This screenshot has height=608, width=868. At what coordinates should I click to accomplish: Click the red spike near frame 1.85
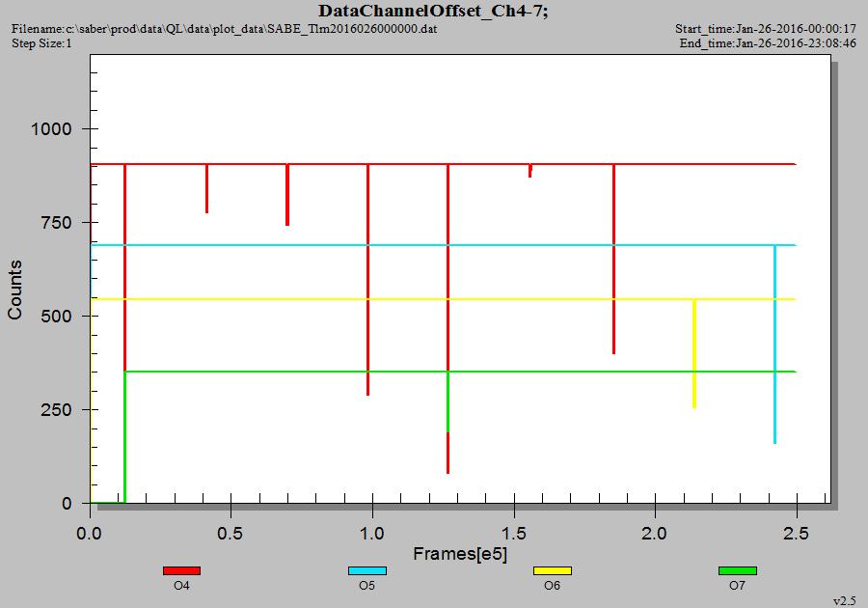pyautogui.click(x=614, y=260)
